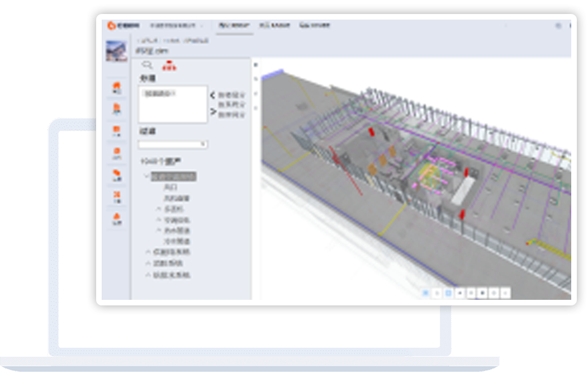Click the orange home icon in the left sidebar
Viewport: 588px width, 372px height.
pos(117,87)
